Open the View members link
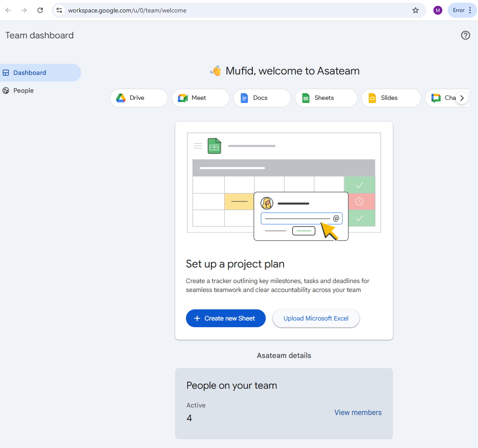 coord(358,412)
